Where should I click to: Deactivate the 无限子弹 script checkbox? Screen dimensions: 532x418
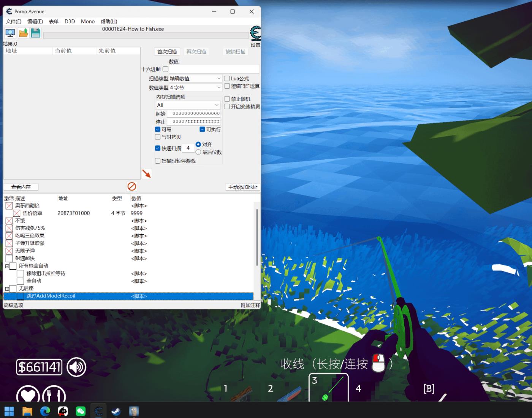[x=9, y=251]
